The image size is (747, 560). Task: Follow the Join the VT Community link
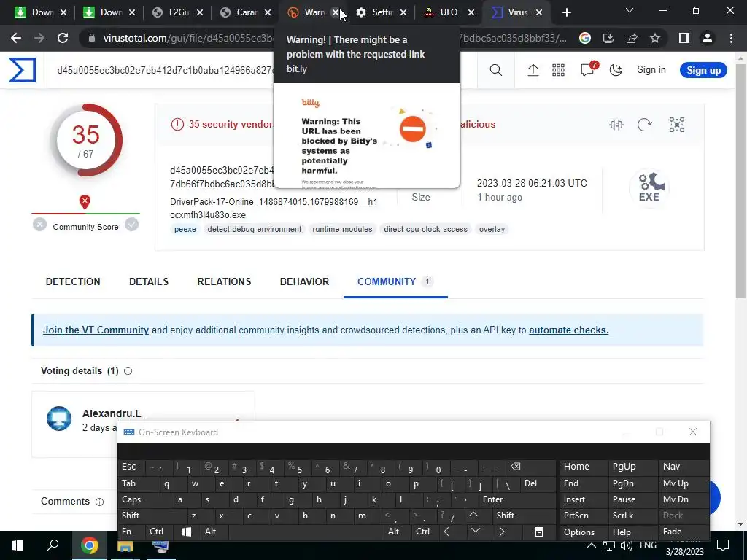(x=96, y=330)
